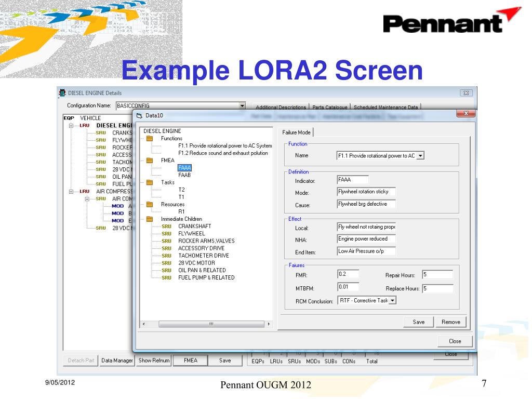The height and width of the screenshot is (399, 532).
Task: Click the FMR field
Action: coord(348,274)
